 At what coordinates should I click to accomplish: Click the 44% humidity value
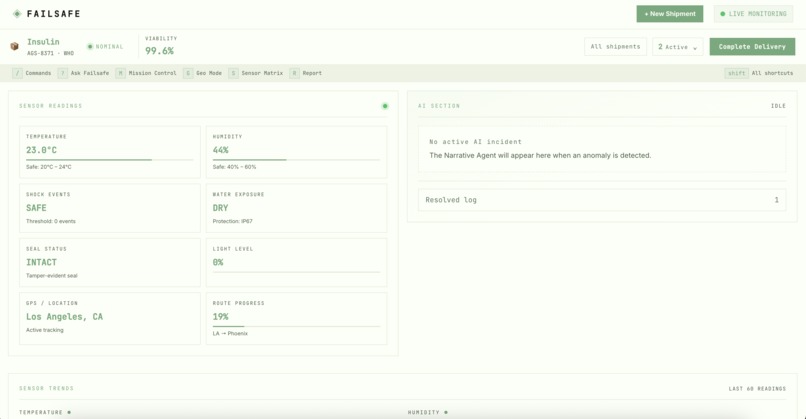[x=221, y=150]
